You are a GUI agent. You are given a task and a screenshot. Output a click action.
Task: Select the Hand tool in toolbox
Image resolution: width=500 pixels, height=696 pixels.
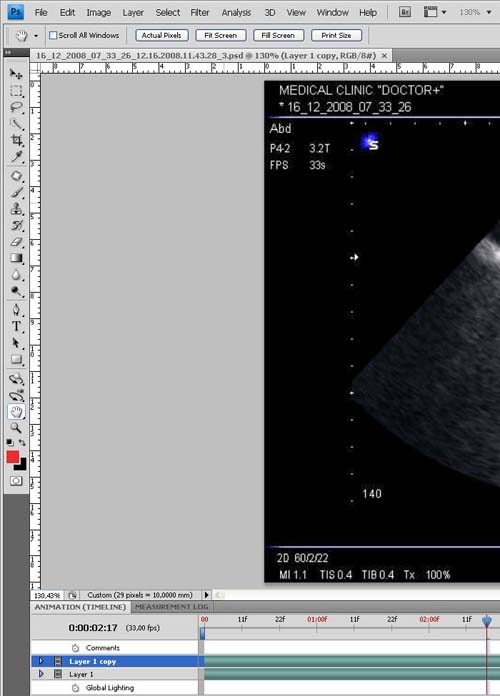click(x=16, y=411)
